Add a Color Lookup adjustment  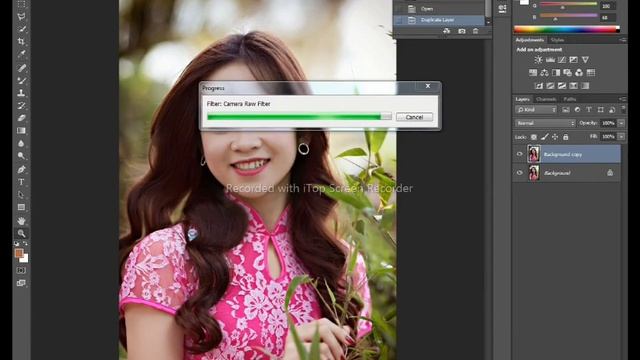coord(591,73)
